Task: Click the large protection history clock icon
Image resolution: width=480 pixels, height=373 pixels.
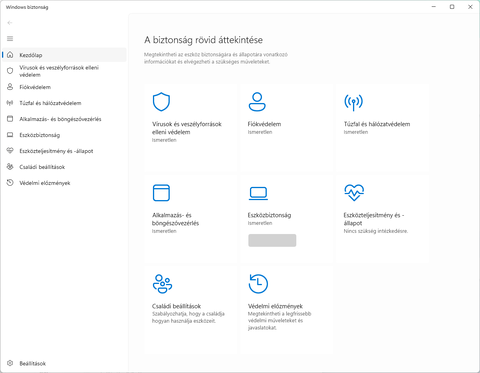Action: (x=258, y=284)
